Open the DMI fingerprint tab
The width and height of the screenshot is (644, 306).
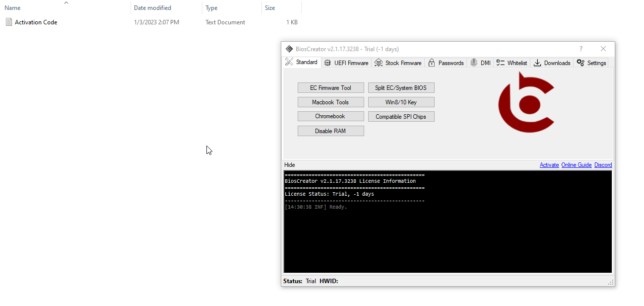click(x=480, y=63)
